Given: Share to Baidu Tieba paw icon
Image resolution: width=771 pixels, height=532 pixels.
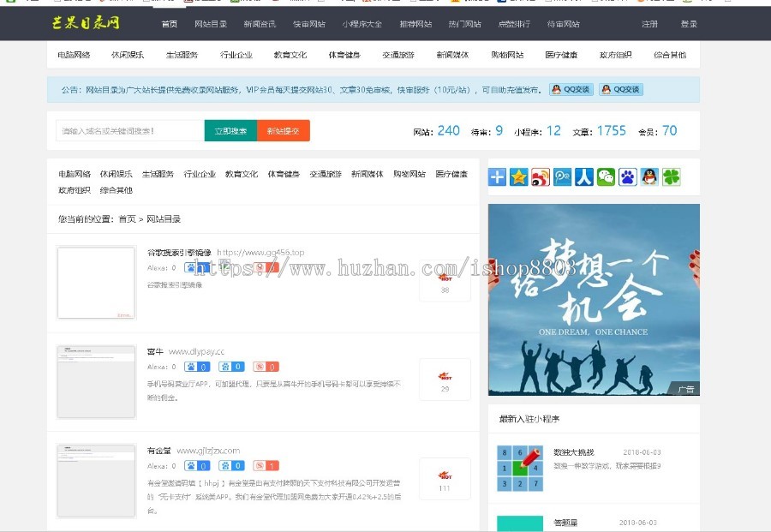Looking at the screenshot, I should click(x=625, y=177).
